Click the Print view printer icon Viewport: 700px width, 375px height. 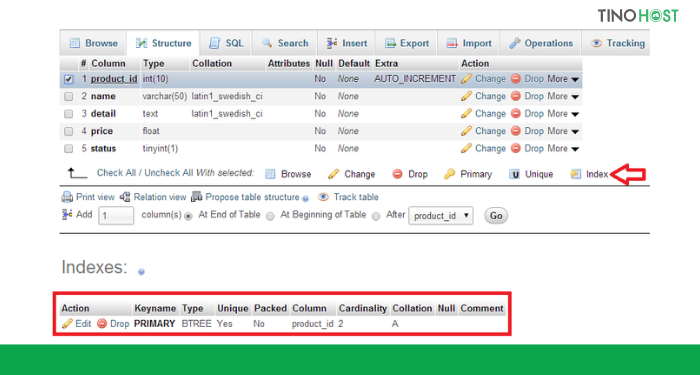(67, 197)
